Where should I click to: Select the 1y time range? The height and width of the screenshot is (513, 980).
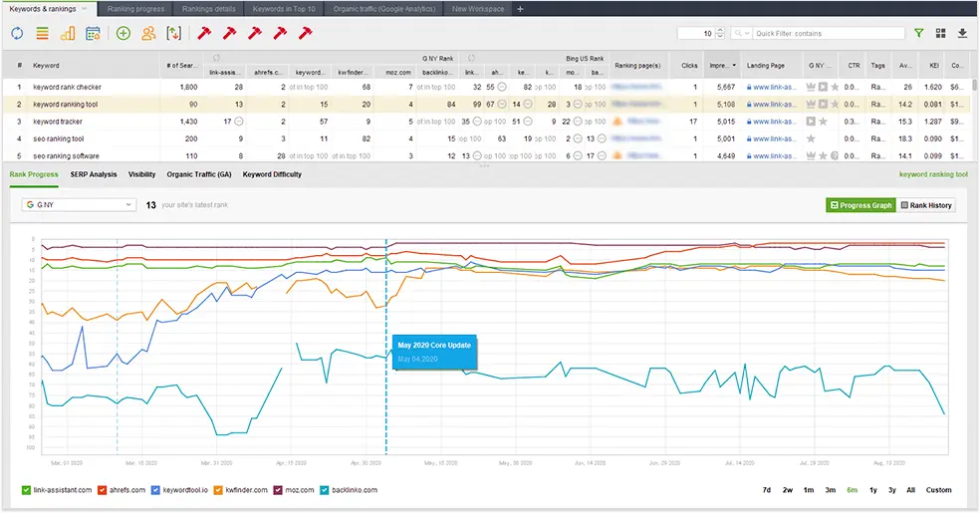click(873, 490)
